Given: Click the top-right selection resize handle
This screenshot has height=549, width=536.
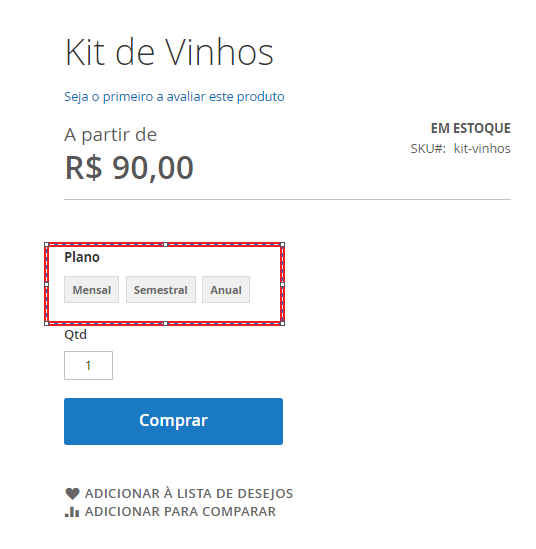Looking at the screenshot, I should (283, 244).
